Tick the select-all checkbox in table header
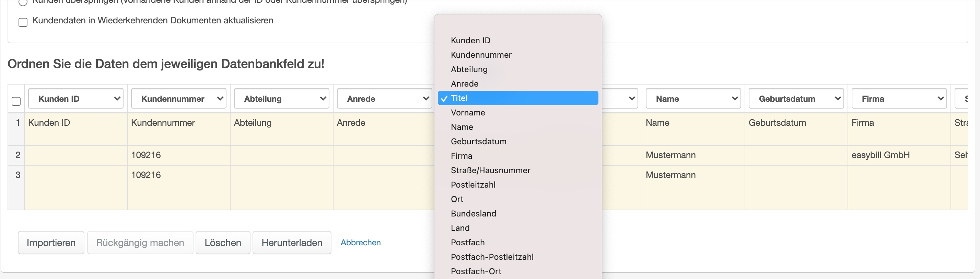The width and height of the screenshot is (980, 279). pyautogui.click(x=16, y=101)
